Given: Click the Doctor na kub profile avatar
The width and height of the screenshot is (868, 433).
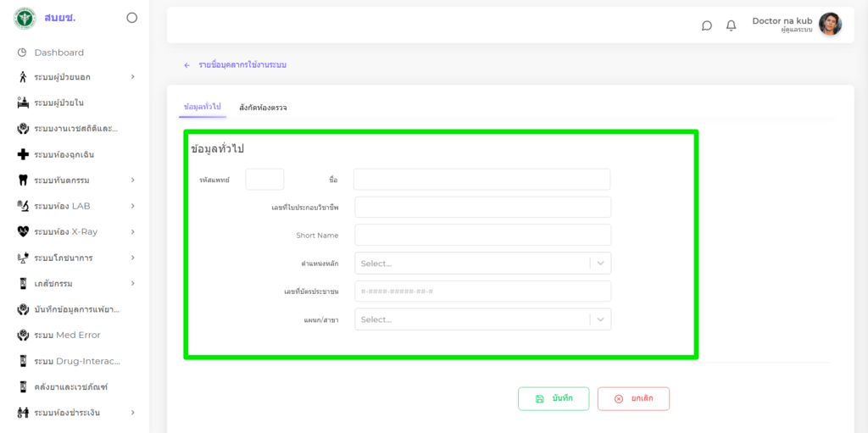Looking at the screenshot, I should 830,25.
